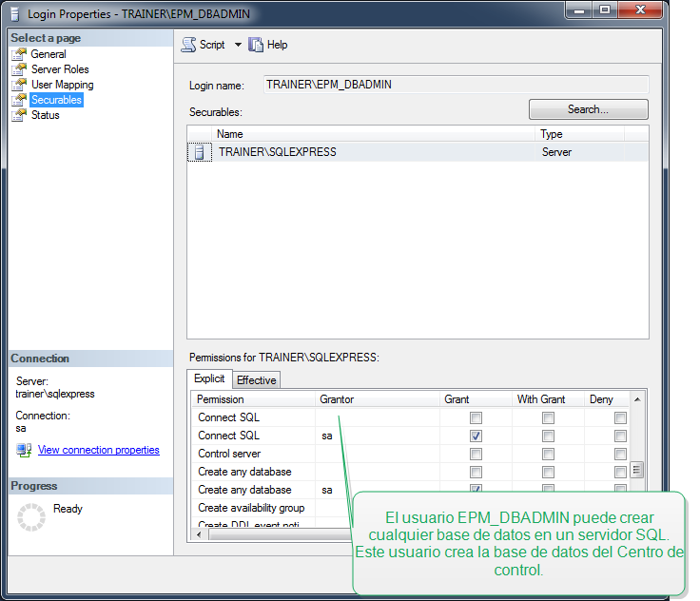Toggle Deny for first Create any database row

[620, 472]
